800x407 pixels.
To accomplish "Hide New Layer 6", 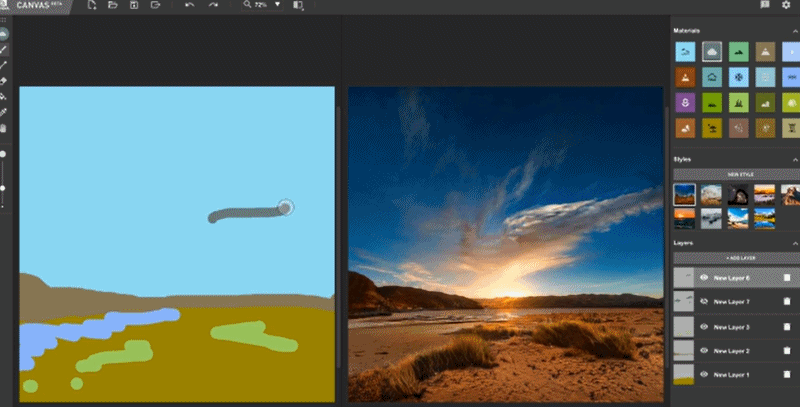I will 704,277.
